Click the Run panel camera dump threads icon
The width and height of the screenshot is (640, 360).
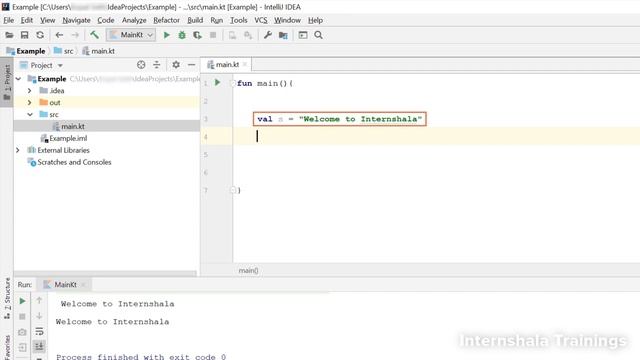click(x=22, y=332)
